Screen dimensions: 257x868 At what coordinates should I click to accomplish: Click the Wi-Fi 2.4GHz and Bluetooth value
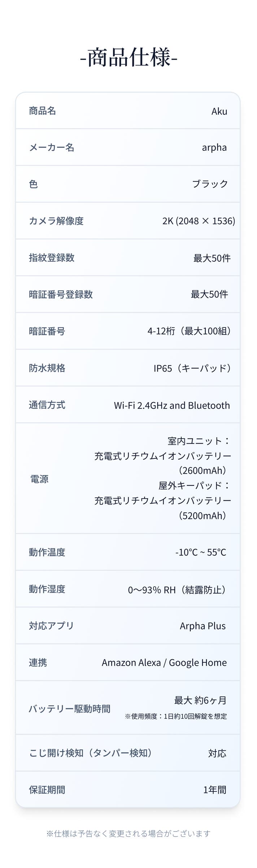172,405
